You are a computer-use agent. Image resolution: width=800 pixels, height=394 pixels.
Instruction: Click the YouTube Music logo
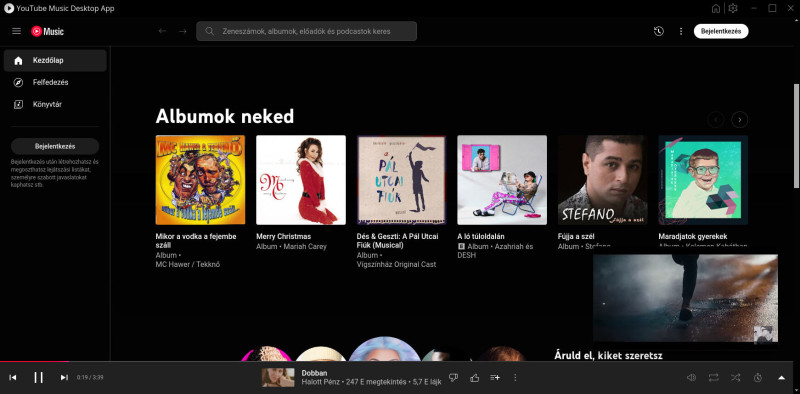pos(47,31)
